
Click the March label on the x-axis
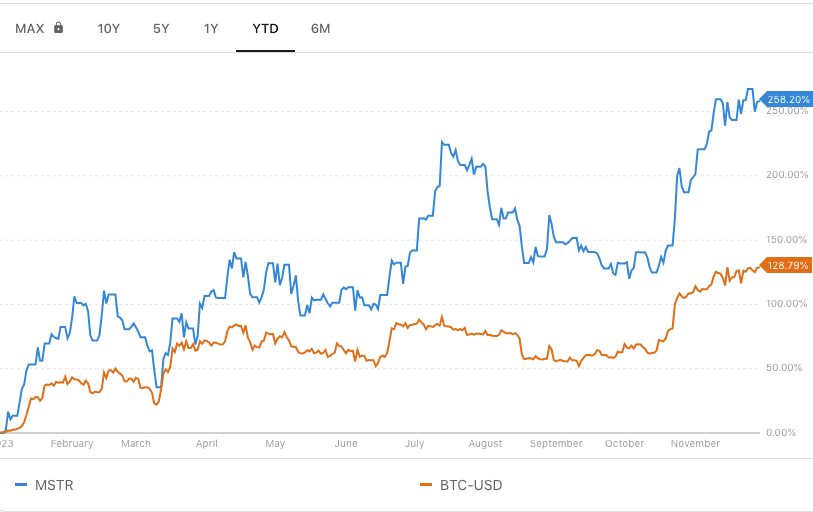coord(136,444)
